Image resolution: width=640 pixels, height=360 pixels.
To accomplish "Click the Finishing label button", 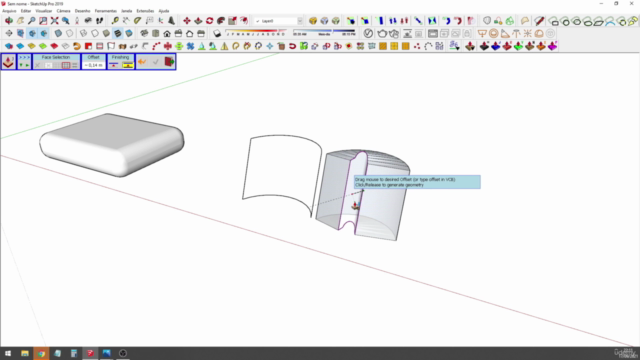I will (x=120, y=58).
